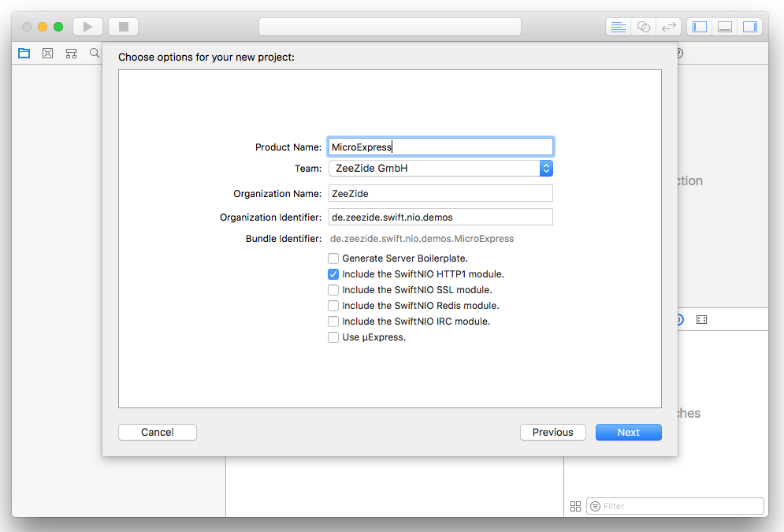Open the symbol navigator
This screenshot has width=784, height=532.
(x=72, y=53)
